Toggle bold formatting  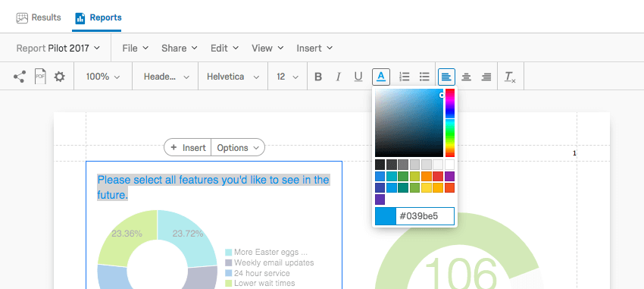318,77
